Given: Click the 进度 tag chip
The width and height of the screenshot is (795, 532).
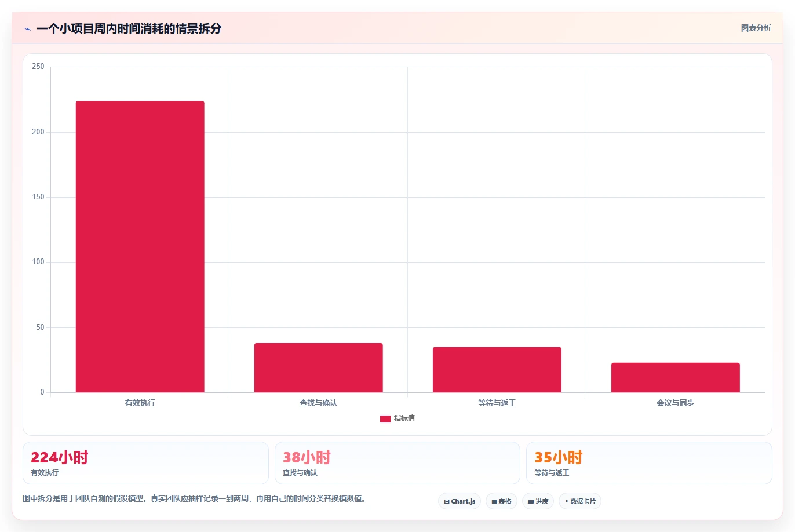Looking at the screenshot, I should [x=538, y=501].
